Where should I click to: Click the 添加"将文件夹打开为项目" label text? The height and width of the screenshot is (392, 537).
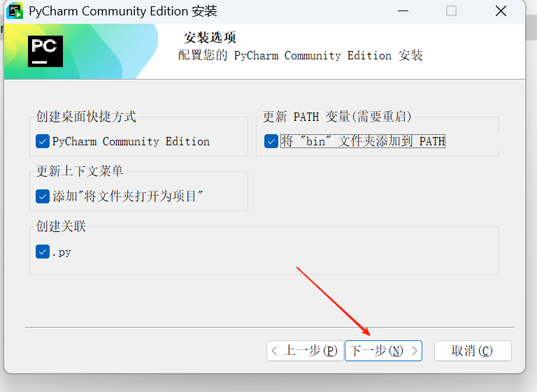(x=128, y=196)
